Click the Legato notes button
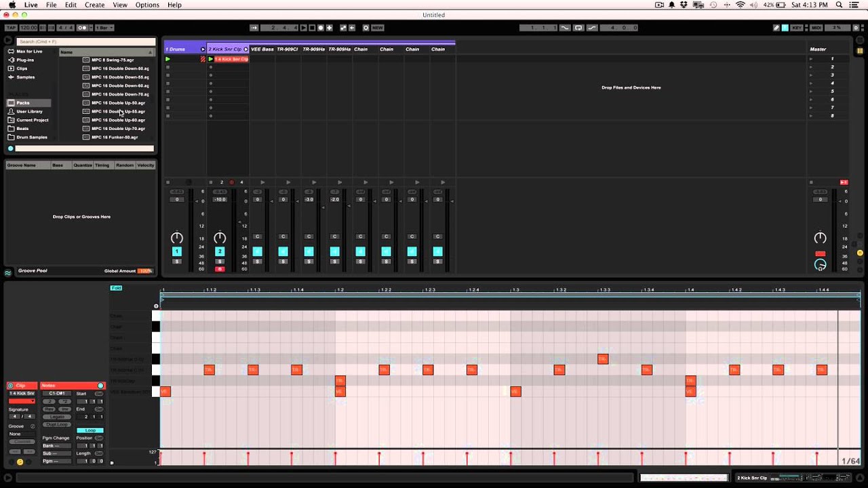Image resolution: width=868 pixels, height=488 pixels. coord(57,417)
